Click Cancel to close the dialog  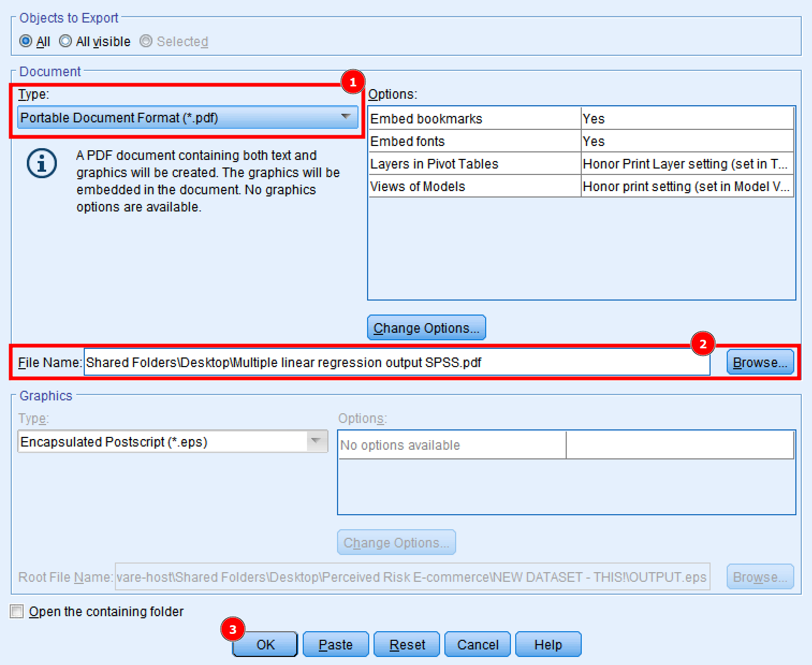(477, 644)
